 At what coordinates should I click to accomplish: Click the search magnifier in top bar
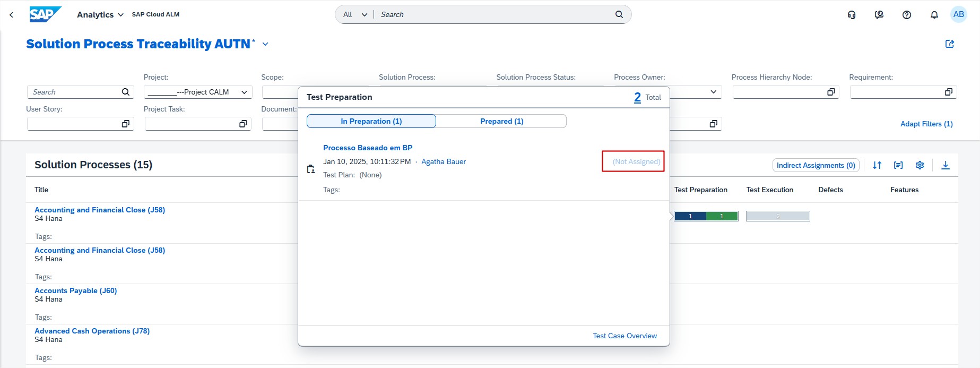coord(619,14)
